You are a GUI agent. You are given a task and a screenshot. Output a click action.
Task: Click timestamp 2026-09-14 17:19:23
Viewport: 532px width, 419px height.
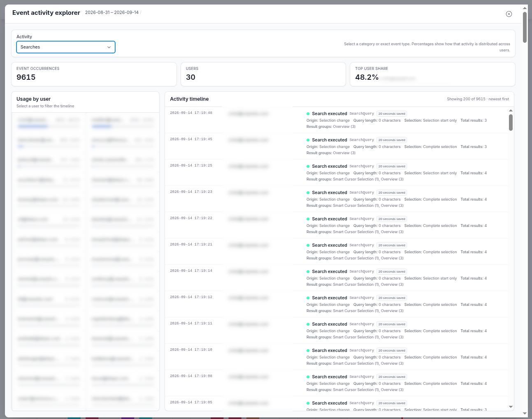click(x=191, y=192)
